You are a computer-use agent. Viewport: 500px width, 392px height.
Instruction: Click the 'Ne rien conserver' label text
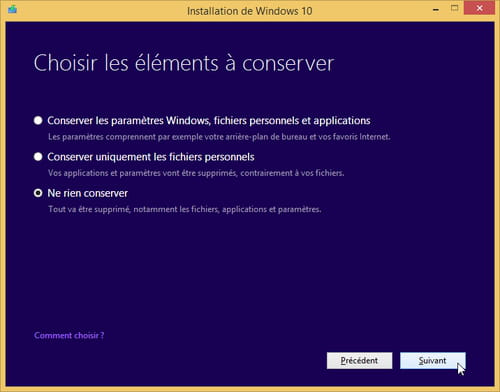[88, 193]
